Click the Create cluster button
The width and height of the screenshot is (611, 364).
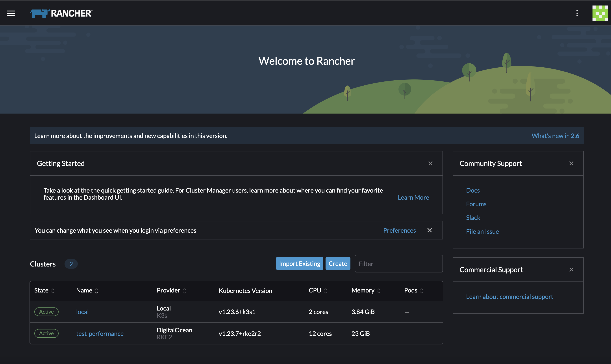[338, 263]
